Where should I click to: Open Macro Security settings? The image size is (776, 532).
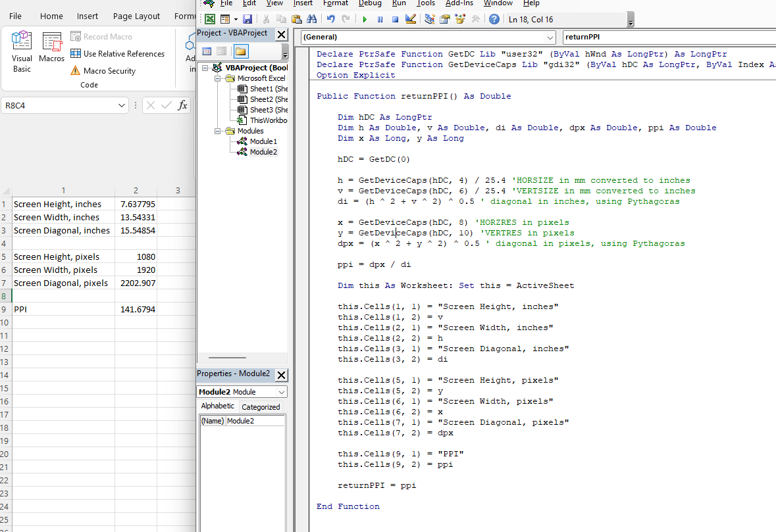click(x=103, y=71)
